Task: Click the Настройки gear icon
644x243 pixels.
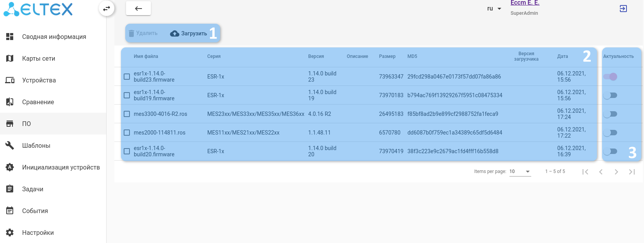Action: click(10, 233)
